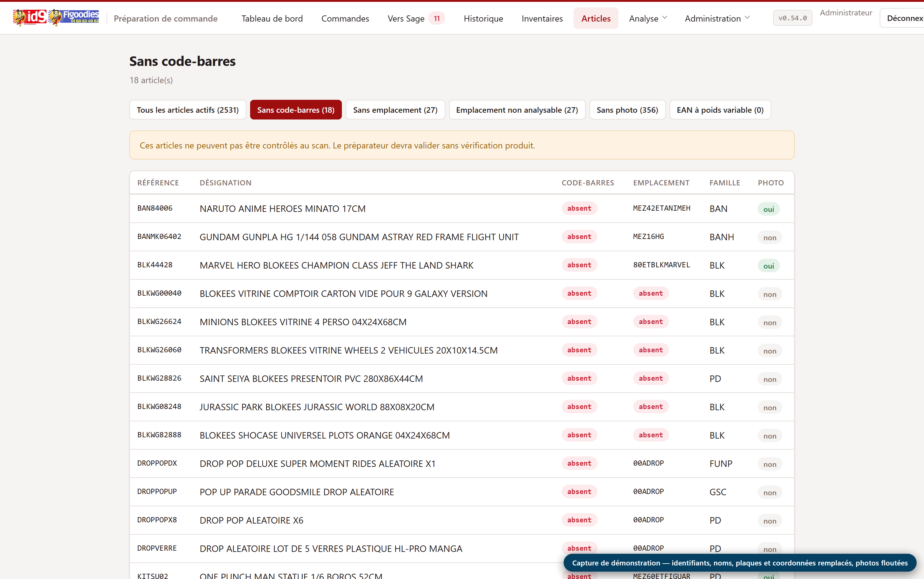Image resolution: width=924 pixels, height=579 pixels.
Task: Click the id9 logo icon
Action: [30, 18]
